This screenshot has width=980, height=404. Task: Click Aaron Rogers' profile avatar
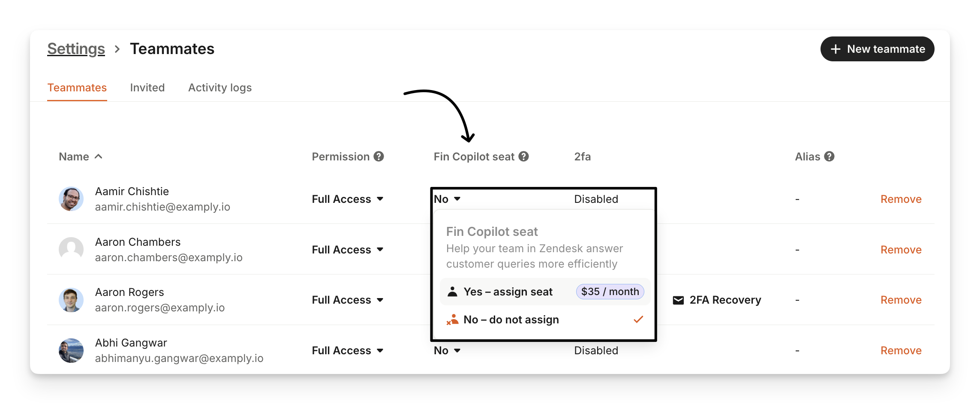[x=71, y=300]
